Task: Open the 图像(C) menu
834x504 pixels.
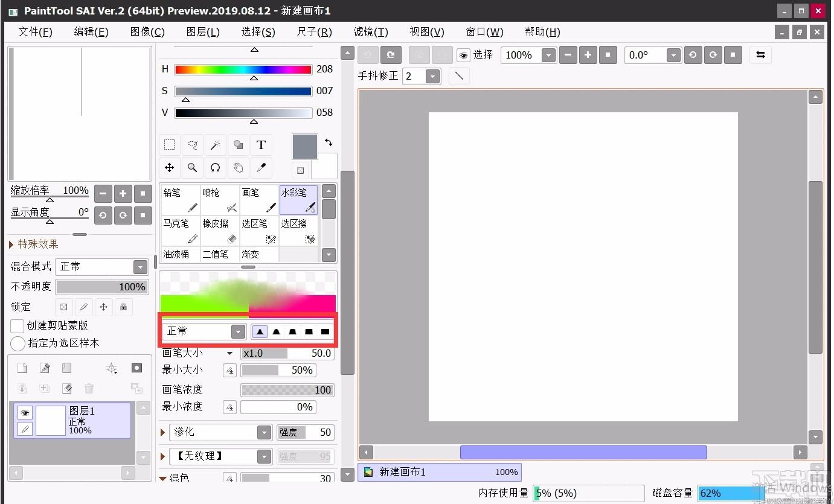Action: point(147,32)
